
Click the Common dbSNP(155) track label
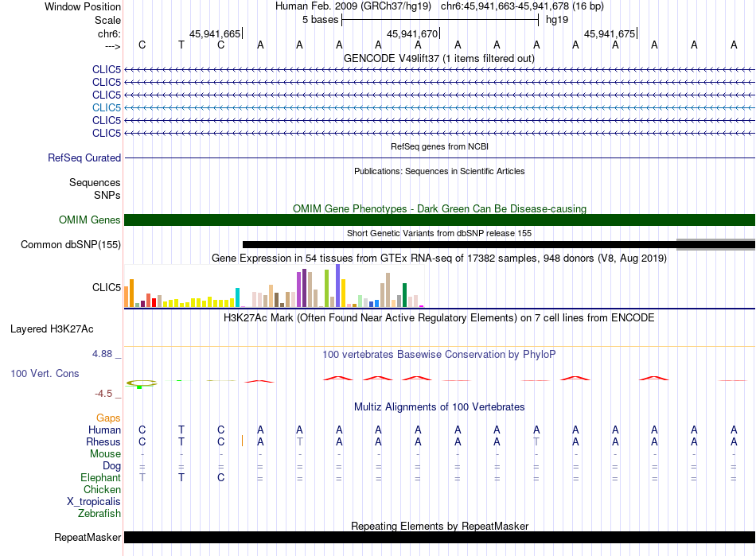tap(71, 244)
